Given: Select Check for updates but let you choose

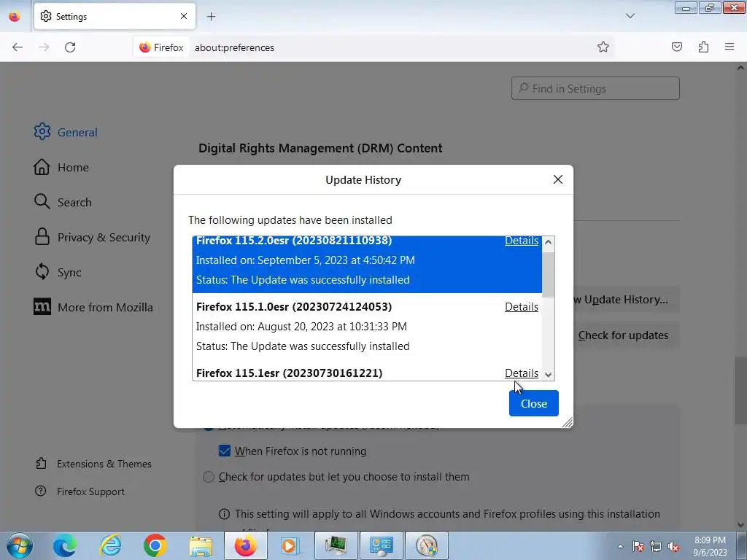Looking at the screenshot, I should [x=209, y=477].
